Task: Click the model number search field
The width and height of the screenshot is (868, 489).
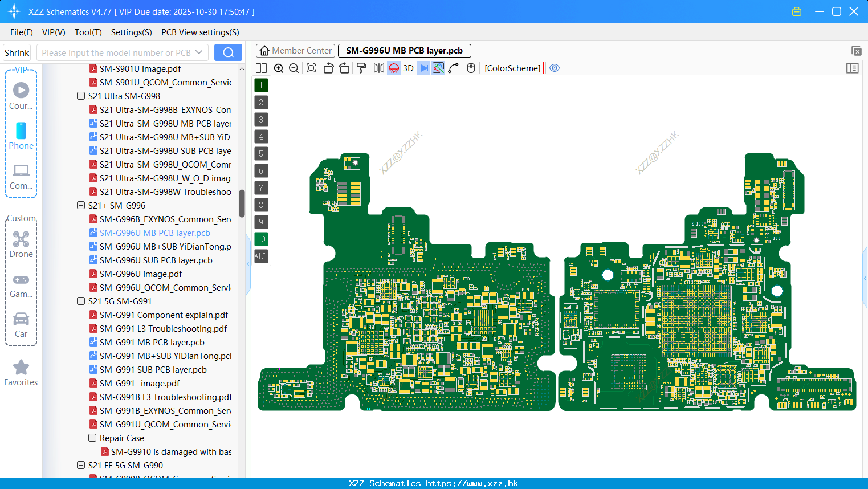Action: 117,52
